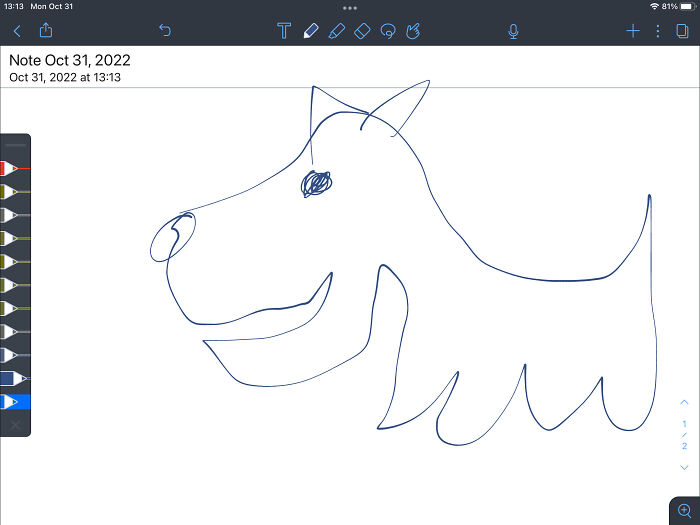Open the page manager icon
Screen dimensions: 700x525
coord(682,31)
